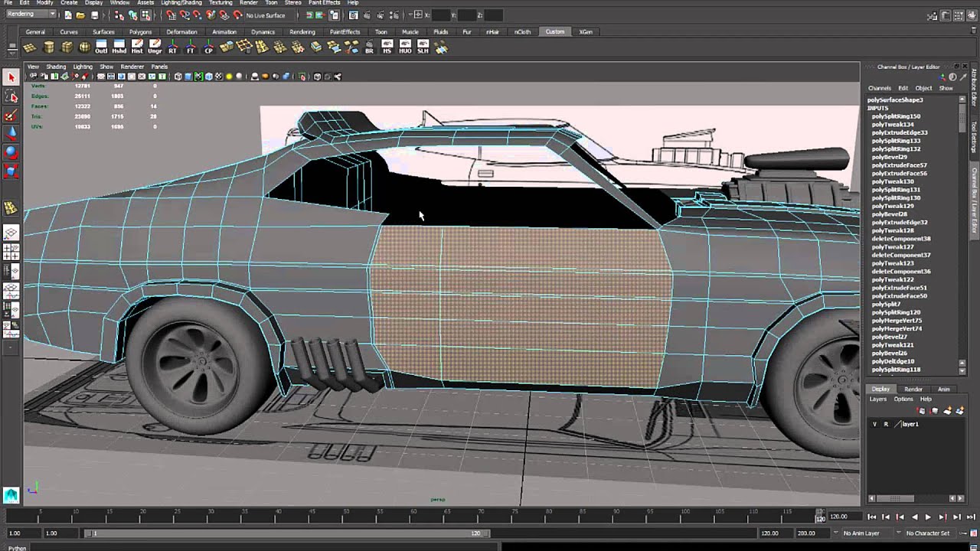This screenshot has width=980, height=551.
Task: Open the Rendering menu set dropdown
Action: click(x=31, y=15)
